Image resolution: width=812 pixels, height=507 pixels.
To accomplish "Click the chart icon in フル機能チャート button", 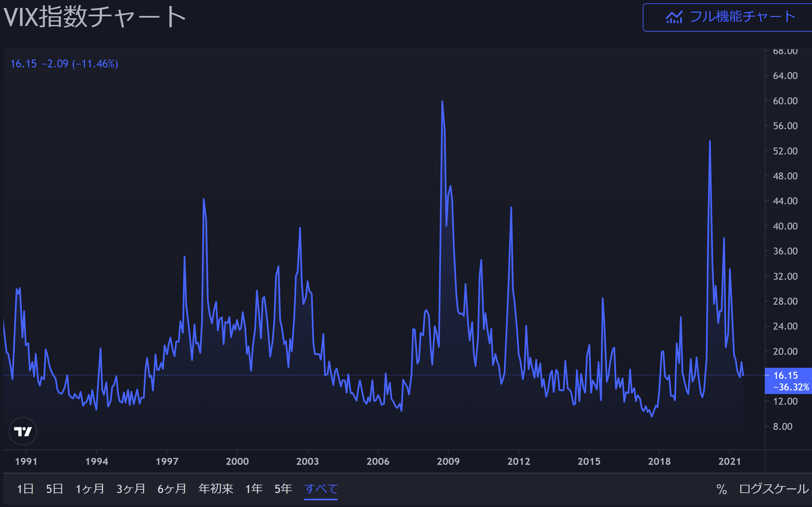I will pos(674,17).
